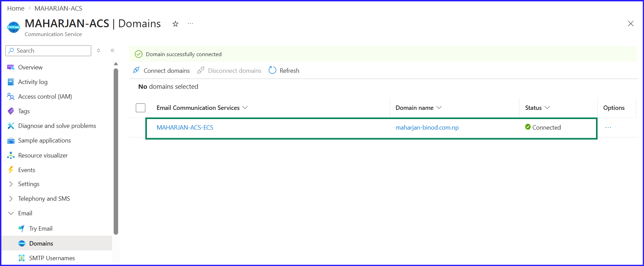This screenshot has height=266, width=644.
Task: Open Resource visualizer
Action: (43, 155)
